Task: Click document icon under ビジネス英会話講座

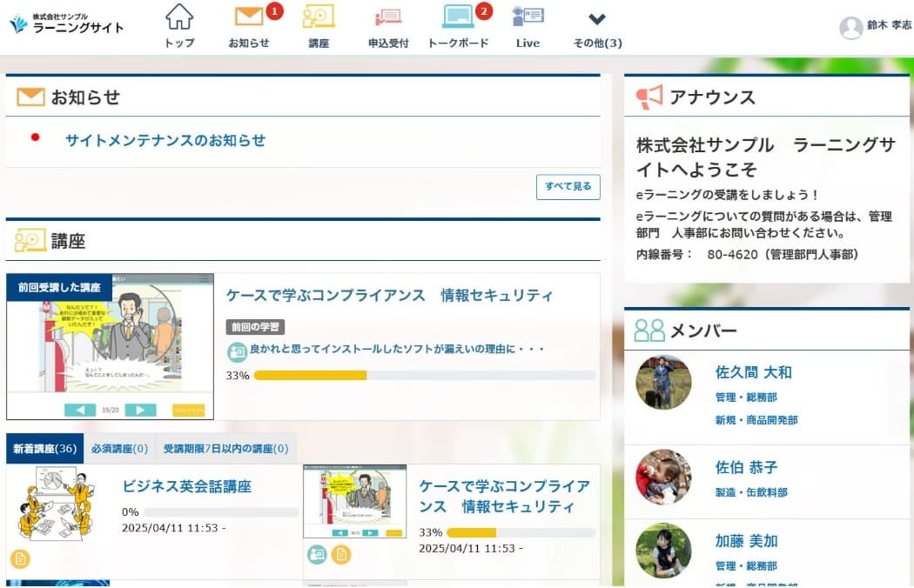Action: 20,559
